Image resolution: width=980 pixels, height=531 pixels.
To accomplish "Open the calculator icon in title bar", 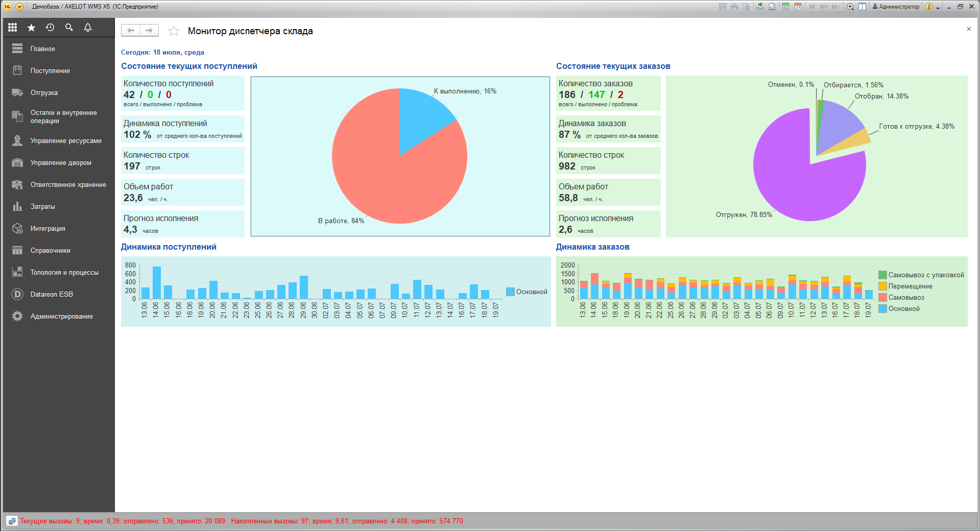I will pyautogui.click(x=785, y=7).
